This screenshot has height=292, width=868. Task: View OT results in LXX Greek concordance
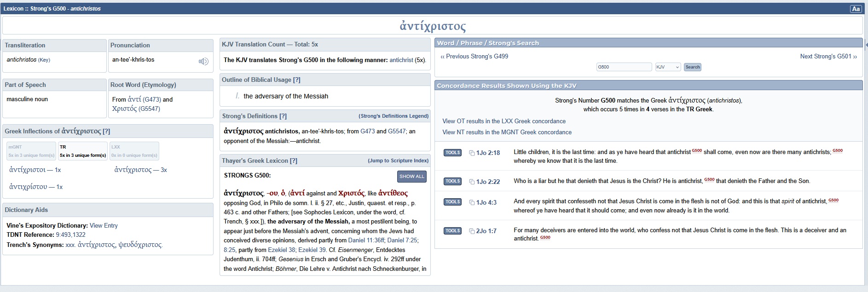504,121
